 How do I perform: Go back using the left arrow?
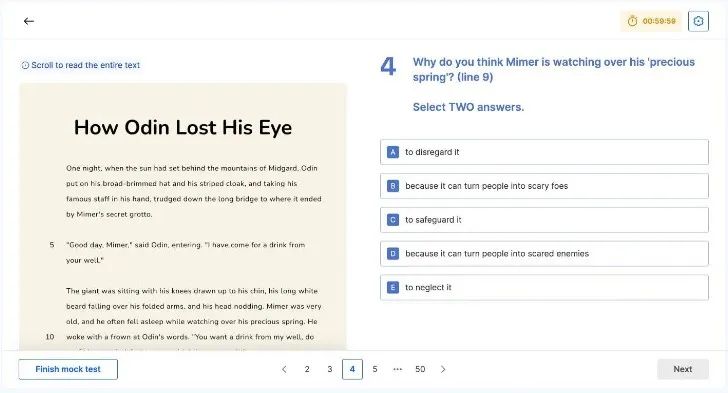(x=29, y=21)
